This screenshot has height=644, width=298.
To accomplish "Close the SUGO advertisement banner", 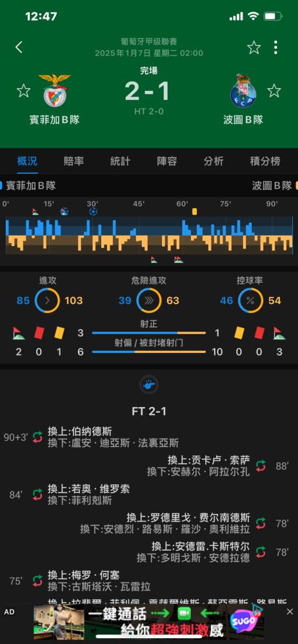I will (x=290, y=612).
